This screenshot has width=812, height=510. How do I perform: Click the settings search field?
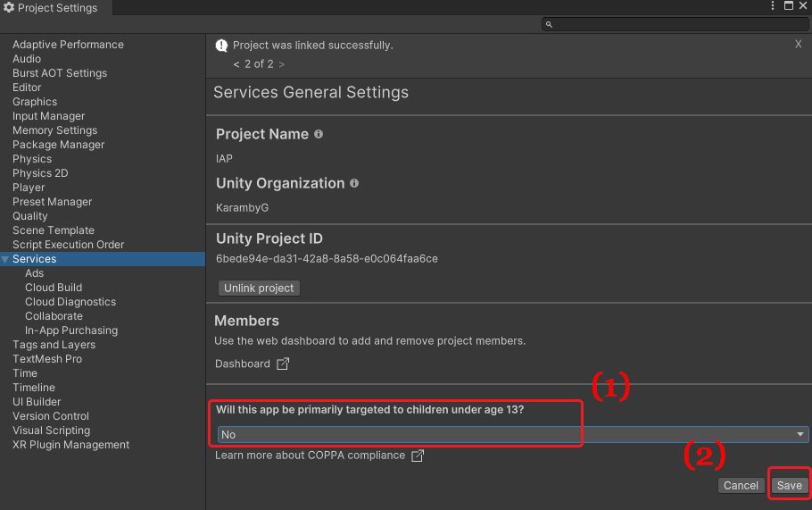pyautogui.click(x=675, y=24)
